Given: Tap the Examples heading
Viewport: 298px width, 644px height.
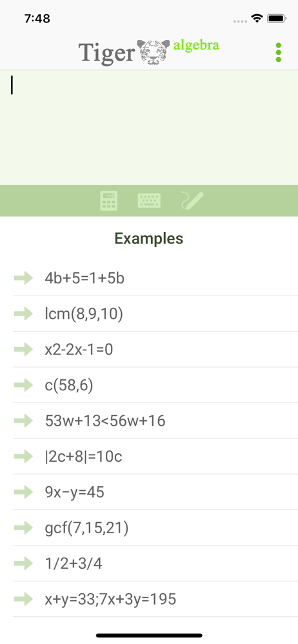Looking at the screenshot, I should point(149,238).
